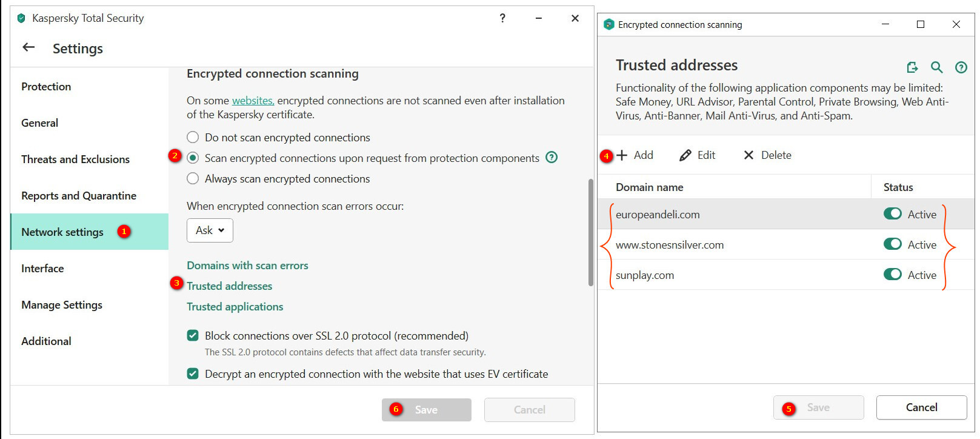Open the search magnifier in Trusted addresses
Screen dimensions: 980x439
(x=936, y=67)
